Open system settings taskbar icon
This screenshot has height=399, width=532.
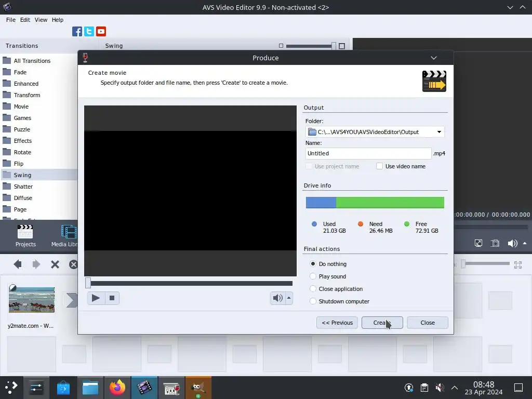(x=36, y=388)
